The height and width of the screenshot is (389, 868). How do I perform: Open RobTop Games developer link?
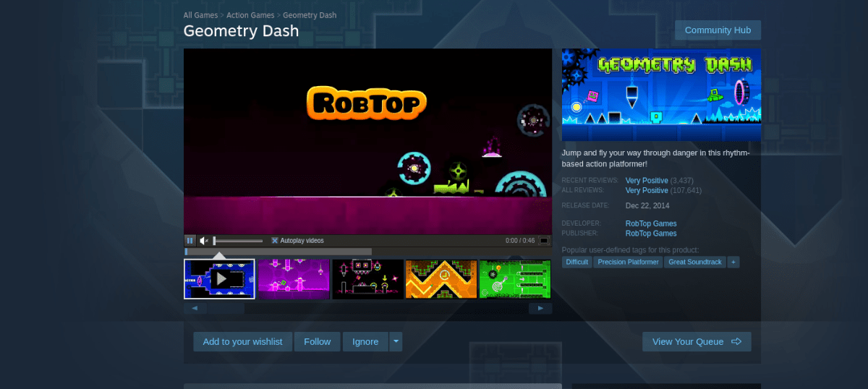[x=651, y=223]
